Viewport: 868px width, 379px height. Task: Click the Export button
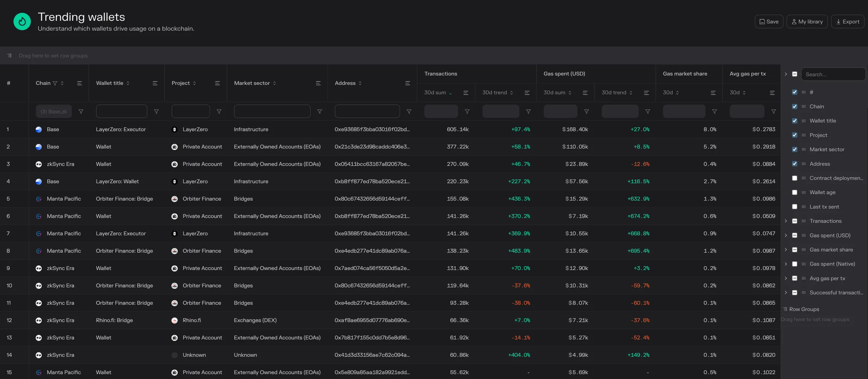pyautogui.click(x=848, y=22)
